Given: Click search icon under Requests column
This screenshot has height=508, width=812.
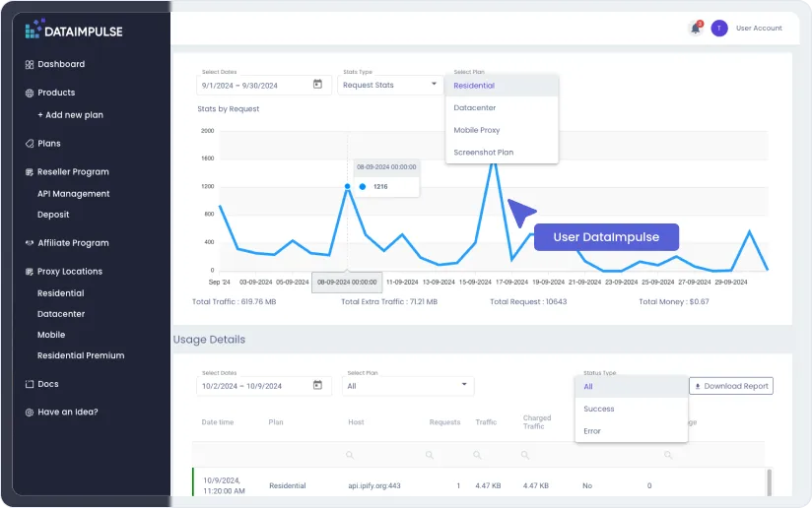Looking at the screenshot, I should click(x=430, y=455).
